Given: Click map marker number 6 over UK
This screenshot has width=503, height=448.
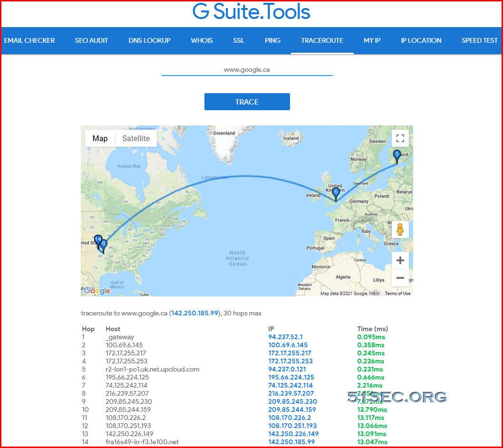Looking at the screenshot, I should coord(336,194).
